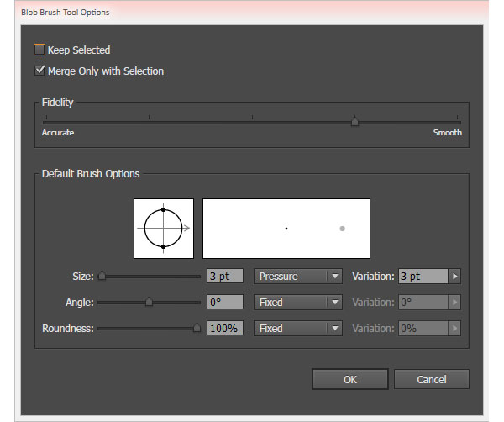Click the Size value field
Screen dimensions: 504x422
pyautogui.click(x=224, y=276)
